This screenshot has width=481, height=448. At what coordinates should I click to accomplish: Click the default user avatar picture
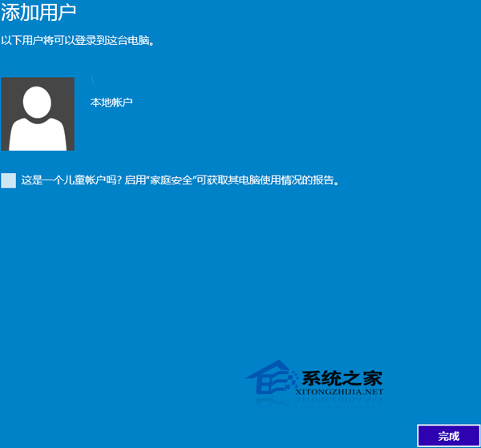(x=38, y=114)
